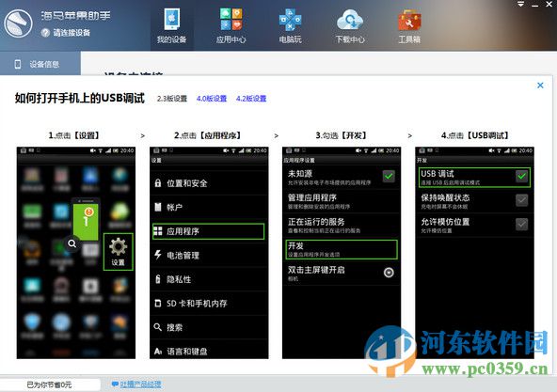This screenshot has width=557, height=392.
Task: Click the step 3 应用程序设置 screenshot
Action: [342, 253]
